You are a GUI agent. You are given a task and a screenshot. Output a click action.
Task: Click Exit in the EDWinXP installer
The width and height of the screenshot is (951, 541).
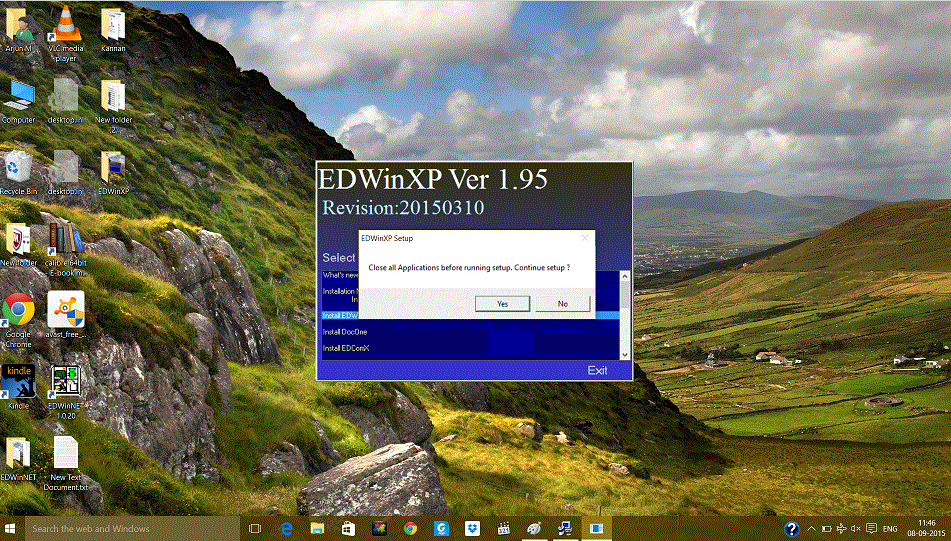(597, 370)
